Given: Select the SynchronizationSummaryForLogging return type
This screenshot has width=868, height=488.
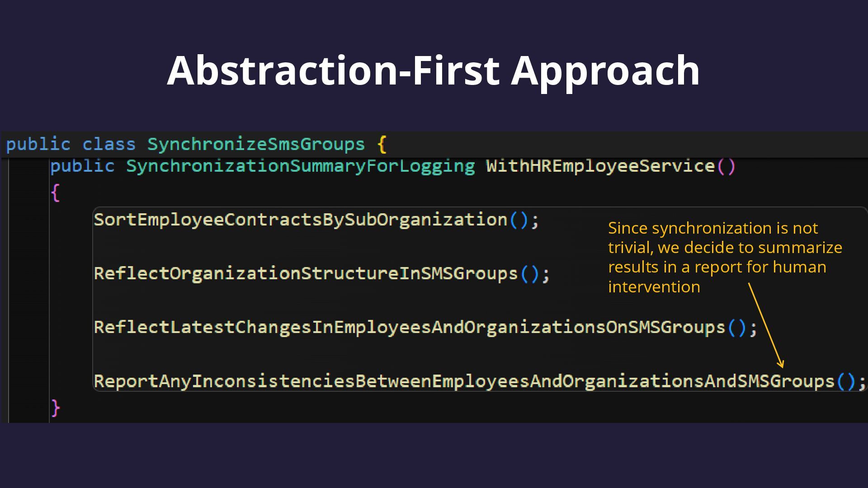Looking at the screenshot, I should point(301,166).
